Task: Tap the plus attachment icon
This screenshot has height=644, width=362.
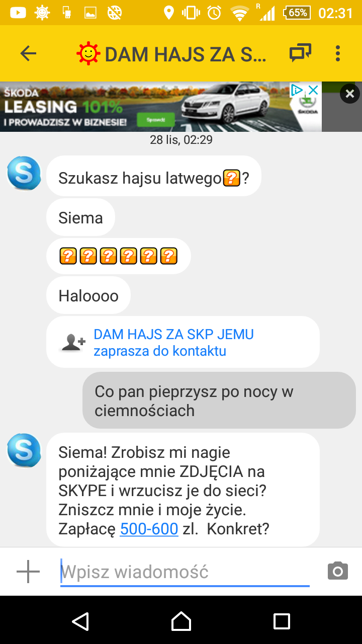Action: point(28,572)
